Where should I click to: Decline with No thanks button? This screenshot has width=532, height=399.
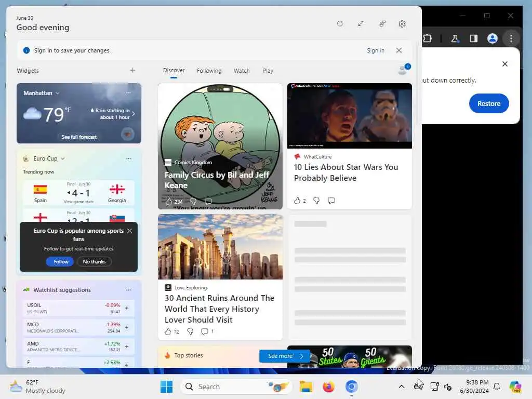coord(94,262)
